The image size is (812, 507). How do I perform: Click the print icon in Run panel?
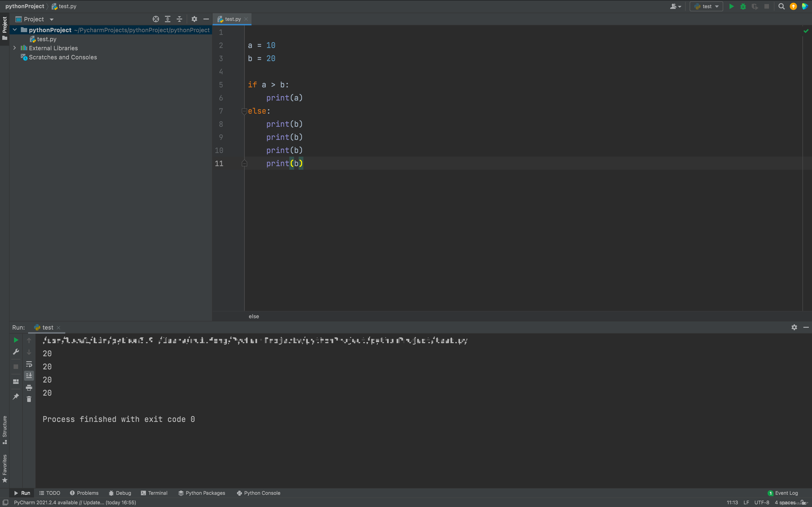coord(29,388)
